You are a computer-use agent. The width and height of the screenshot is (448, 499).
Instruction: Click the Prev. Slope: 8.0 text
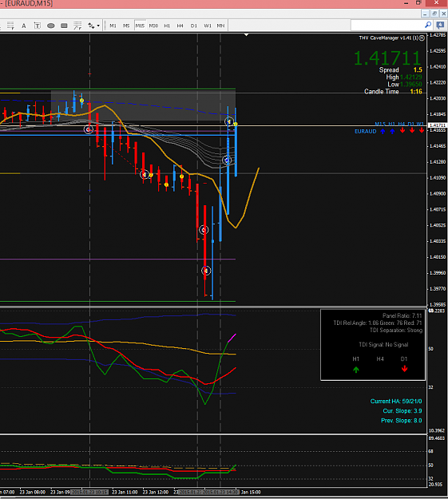[x=401, y=421]
